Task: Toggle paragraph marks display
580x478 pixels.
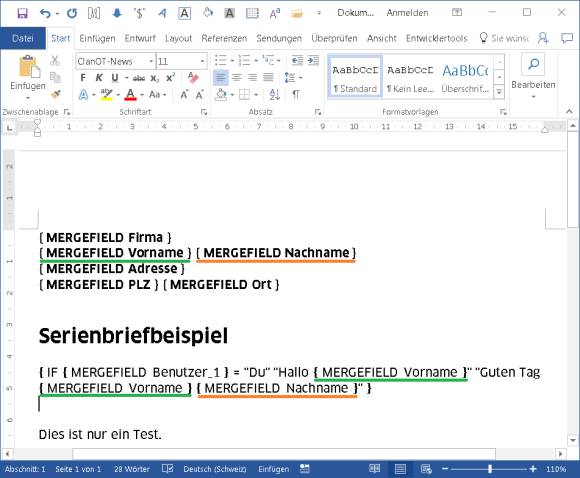Action: pos(296,95)
